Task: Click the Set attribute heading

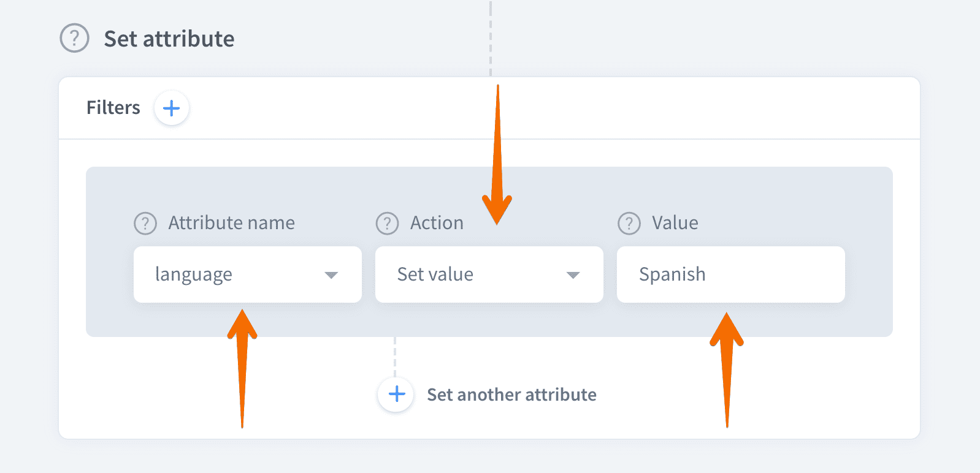Action: pyautogui.click(x=169, y=39)
